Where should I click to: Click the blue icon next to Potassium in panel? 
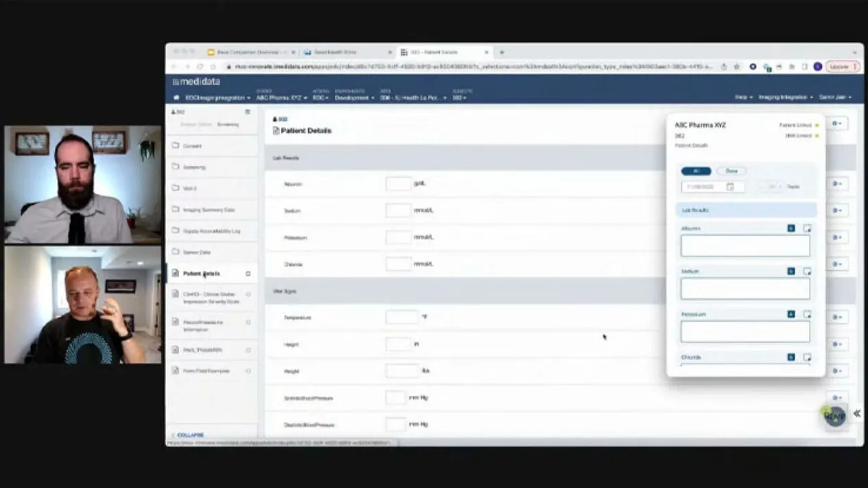click(791, 314)
